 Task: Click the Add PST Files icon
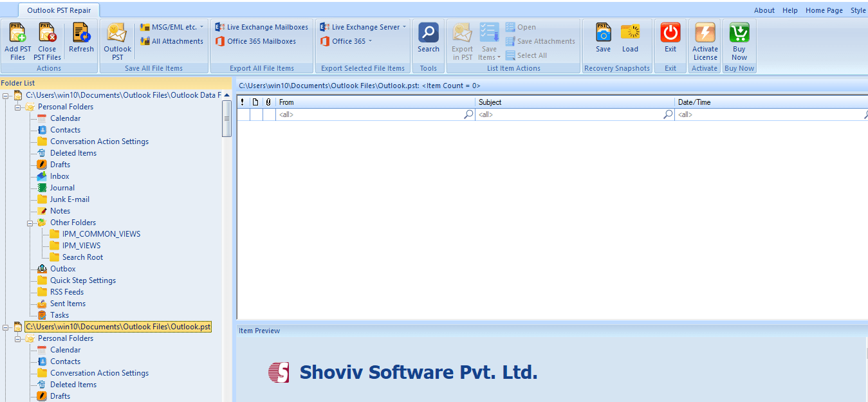click(17, 32)
